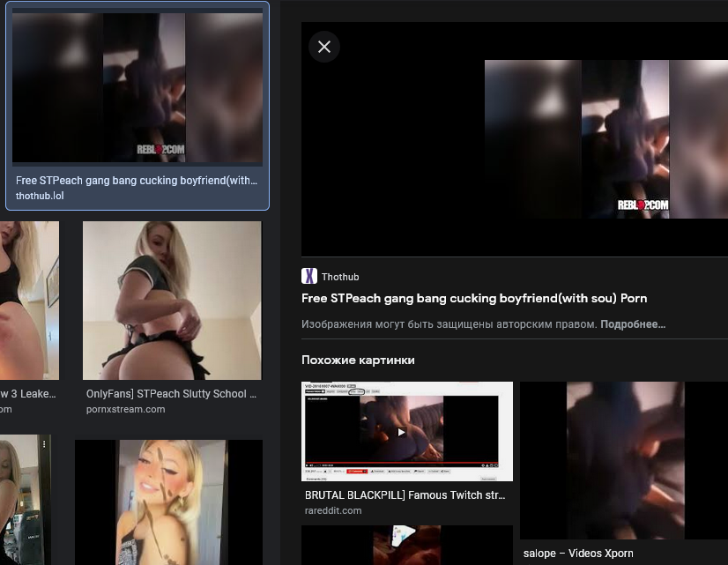Screen dimensions: 728x565
Task: Open the Thothub source favicon
Action: click(309, 276)
